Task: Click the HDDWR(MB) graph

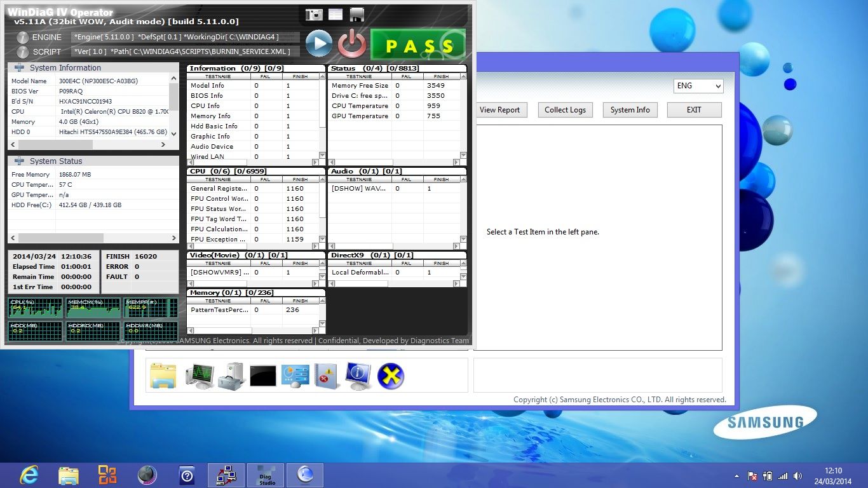Action: 150,331
